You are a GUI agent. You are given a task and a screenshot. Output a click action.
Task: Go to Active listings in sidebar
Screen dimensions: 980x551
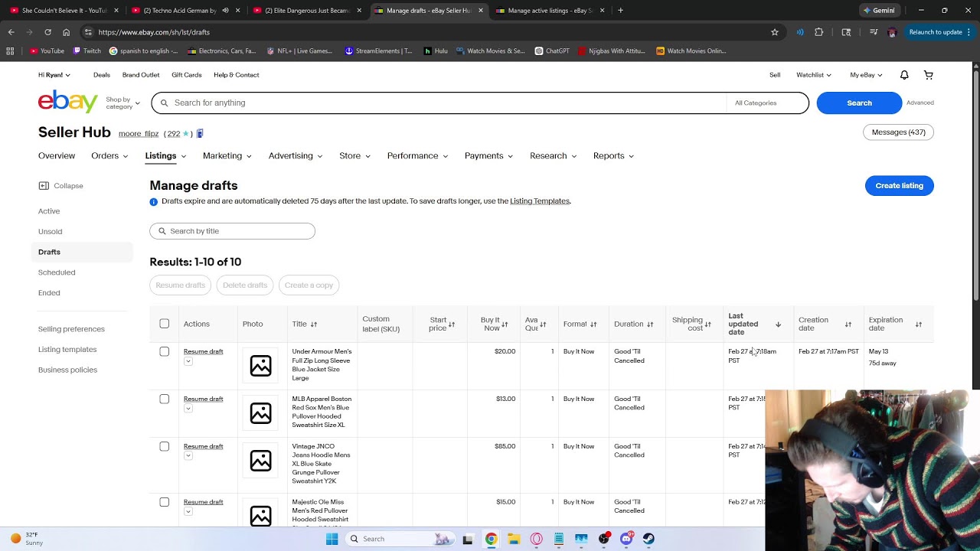(x=49, y=211)
